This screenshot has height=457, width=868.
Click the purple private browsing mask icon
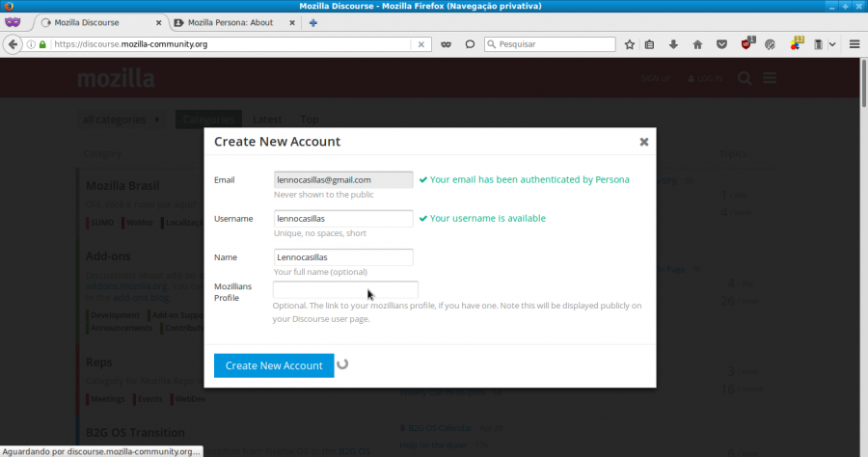13,22
